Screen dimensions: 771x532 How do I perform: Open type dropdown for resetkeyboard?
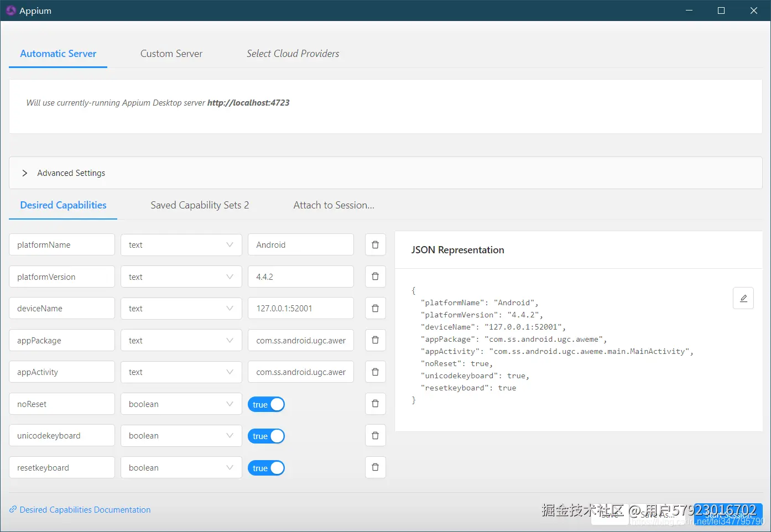tap(181, 467)
